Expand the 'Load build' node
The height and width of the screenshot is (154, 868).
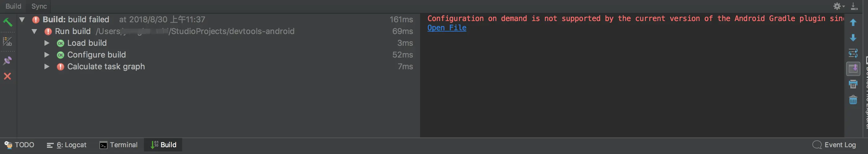(47, 43)
